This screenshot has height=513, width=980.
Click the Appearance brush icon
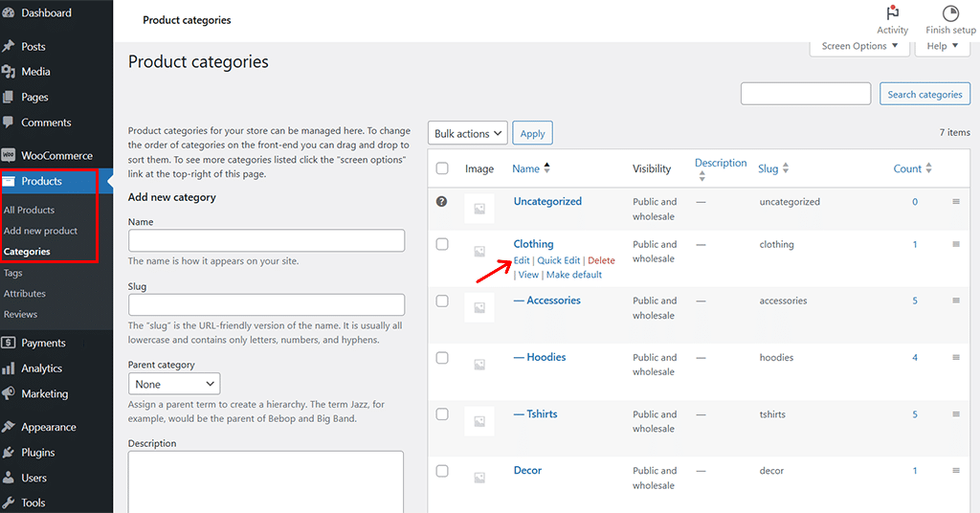8,427
